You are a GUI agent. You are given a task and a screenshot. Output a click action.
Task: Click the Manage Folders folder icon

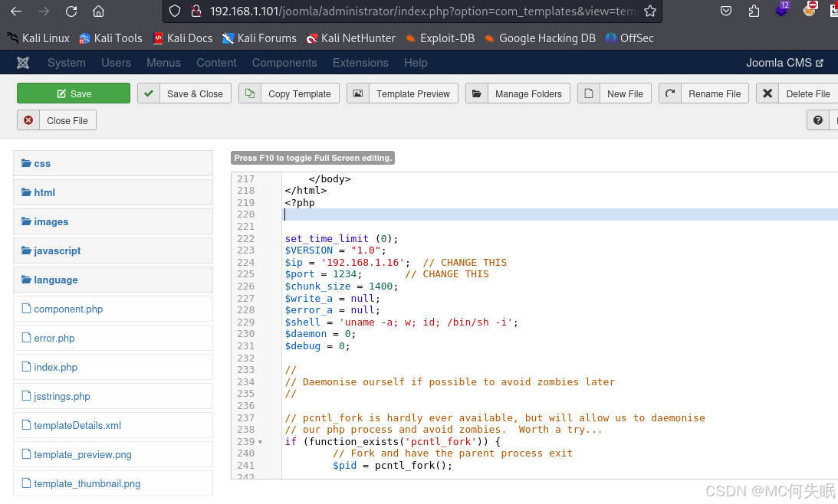tap(477, 93)
